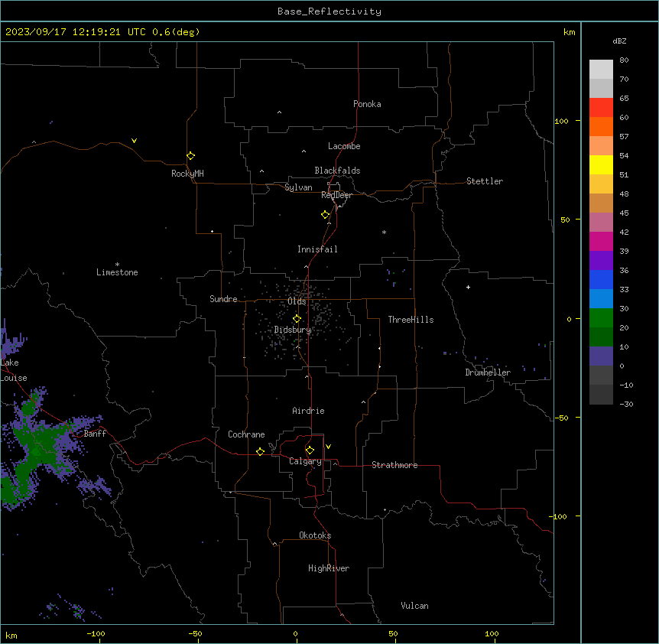Screen dimensions: 659x644
Task: Click the Sylvan label
Action: tap(298, 187)
